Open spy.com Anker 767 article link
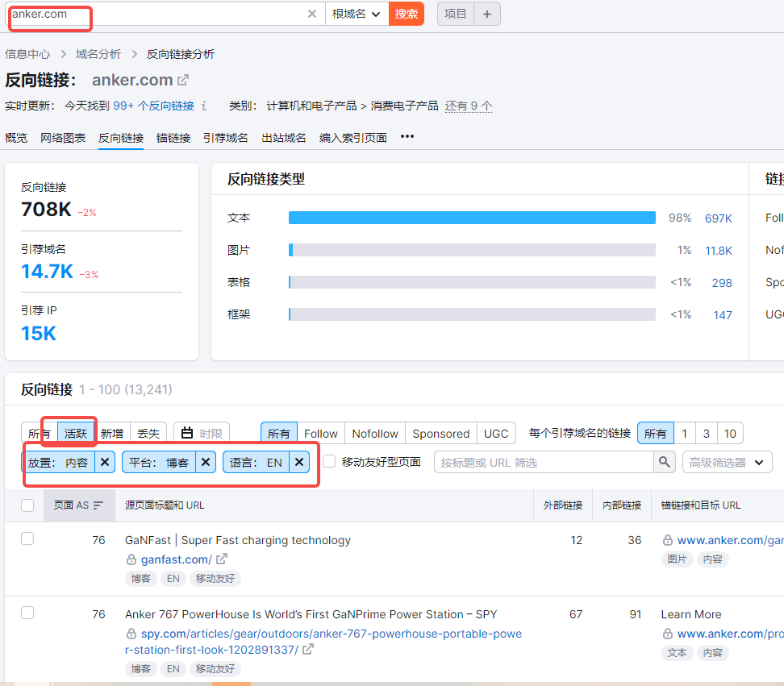 click(x=323, y=642)
